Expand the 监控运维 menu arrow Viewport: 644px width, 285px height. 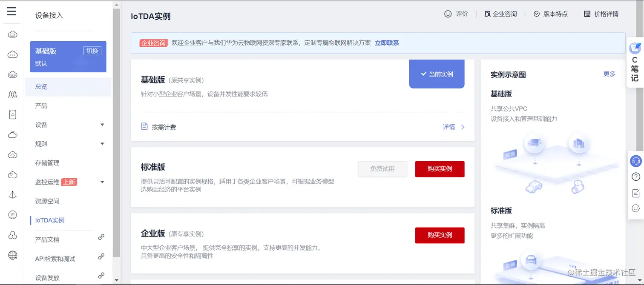click(102, 182)
